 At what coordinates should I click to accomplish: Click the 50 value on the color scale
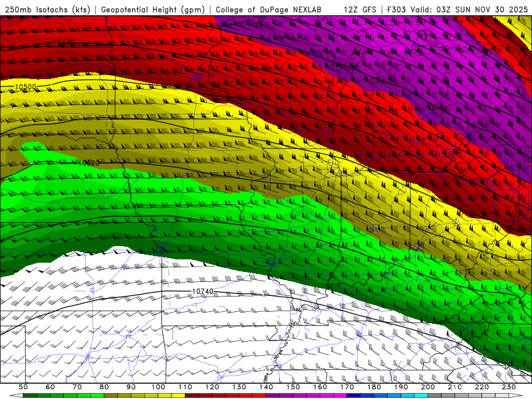23,387
